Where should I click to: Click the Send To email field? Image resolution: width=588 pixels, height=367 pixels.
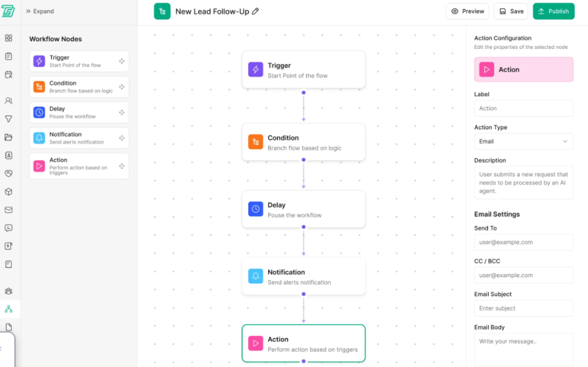[x=523, y=242]
